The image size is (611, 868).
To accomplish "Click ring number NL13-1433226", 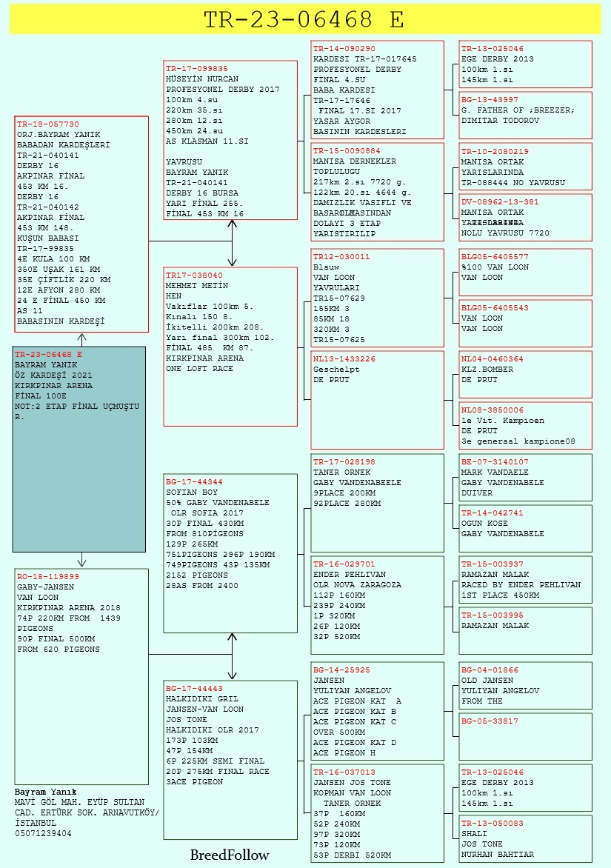I will coord(344,358).
